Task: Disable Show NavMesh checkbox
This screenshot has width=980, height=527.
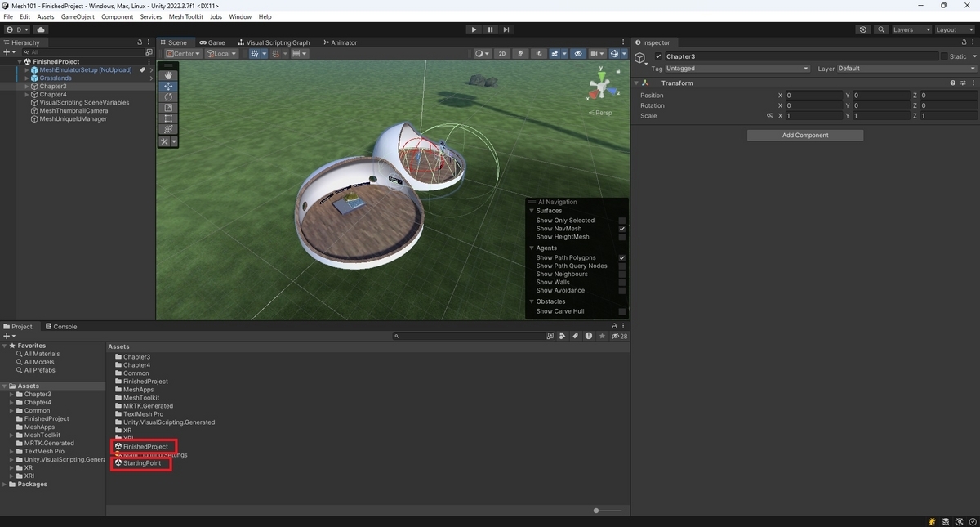Action: point(622,229)
